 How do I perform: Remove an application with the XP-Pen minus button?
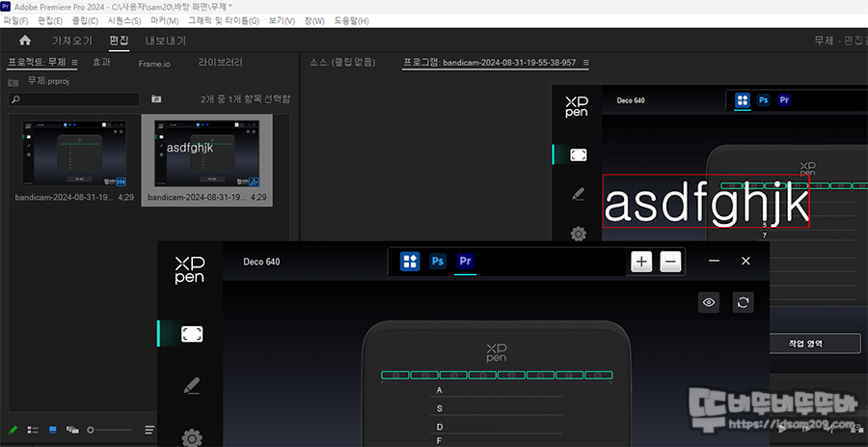tap(670, 262)
